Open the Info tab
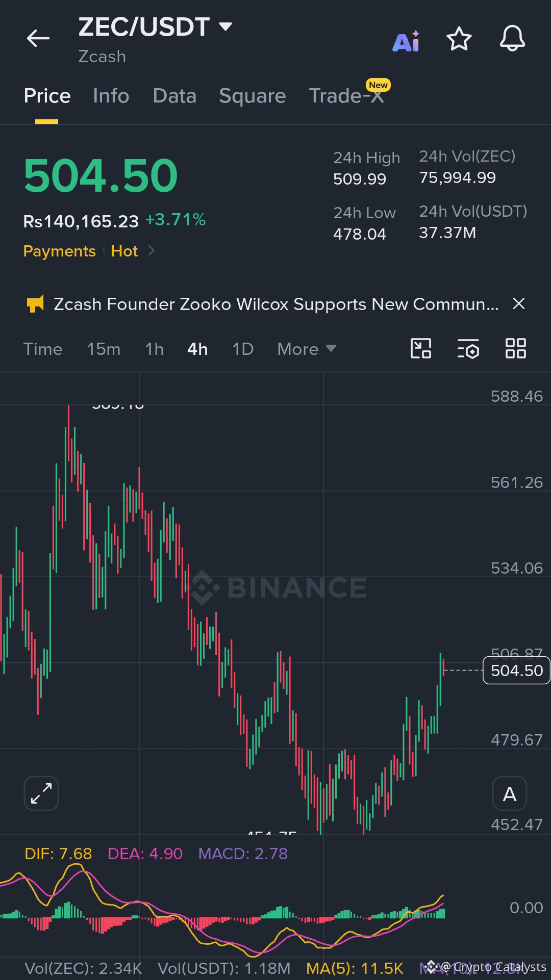The height and width of the screenshot is (980, 551). tap(111, 96)
